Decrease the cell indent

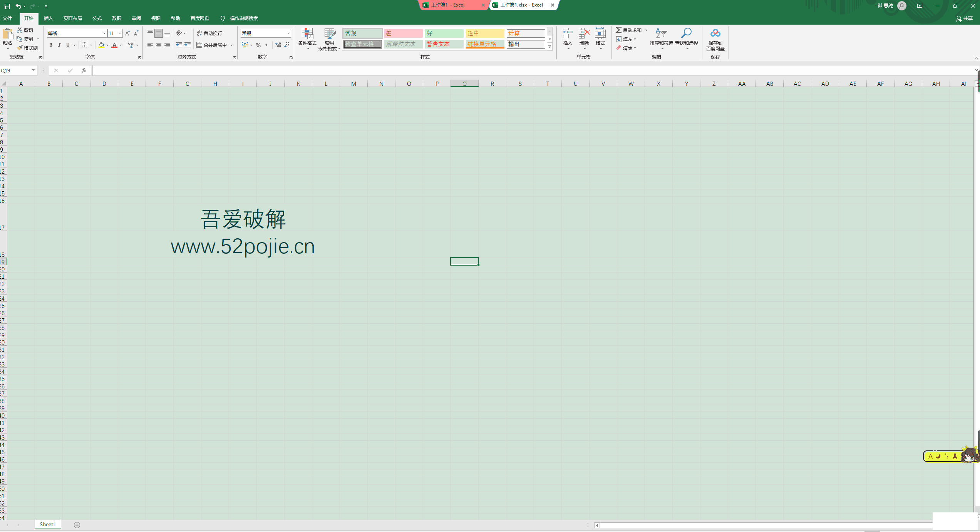coord(179,45)
